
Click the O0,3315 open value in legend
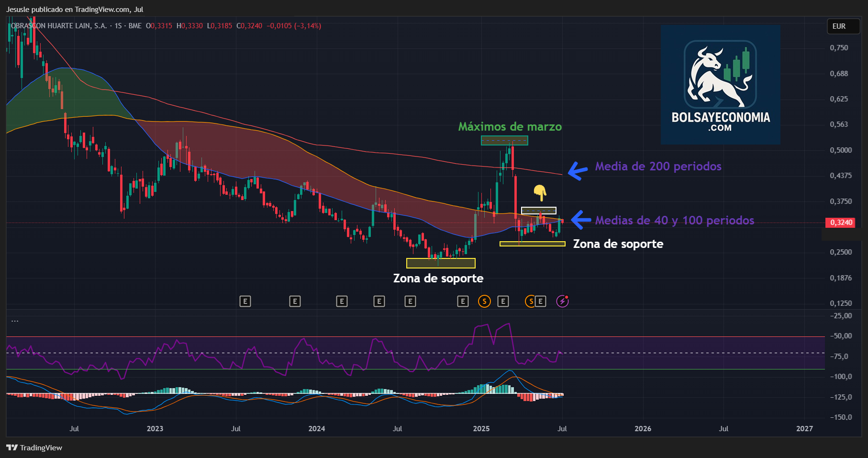tap(159, 26)
